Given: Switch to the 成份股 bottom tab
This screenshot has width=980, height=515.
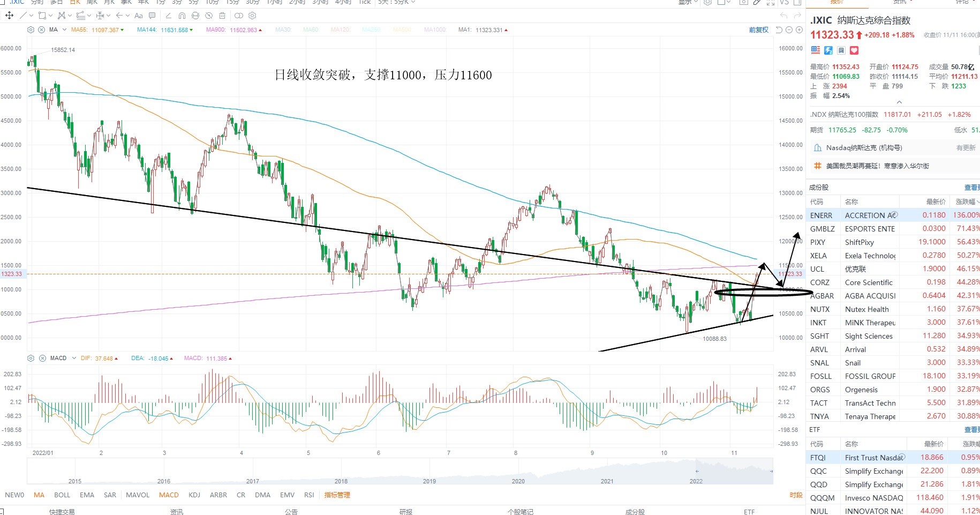Looking at the screenshot, I should [635, 511].
